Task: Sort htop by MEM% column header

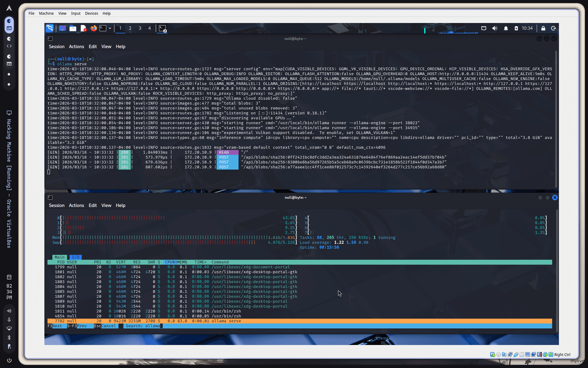Action: [181, 262]
